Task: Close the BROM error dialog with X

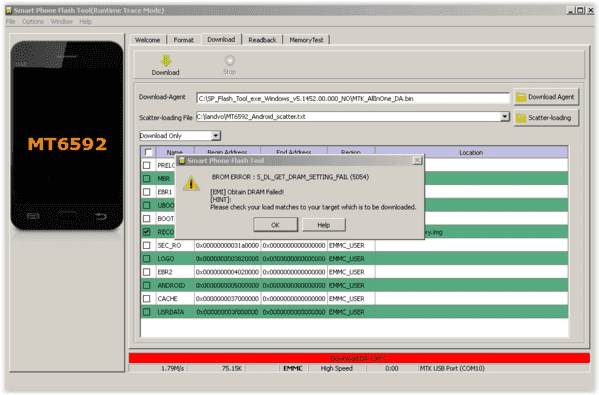Action: (x=418, y=160)
